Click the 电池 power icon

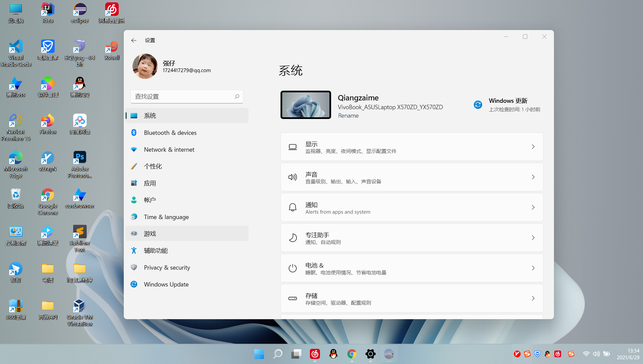[293, 268]
